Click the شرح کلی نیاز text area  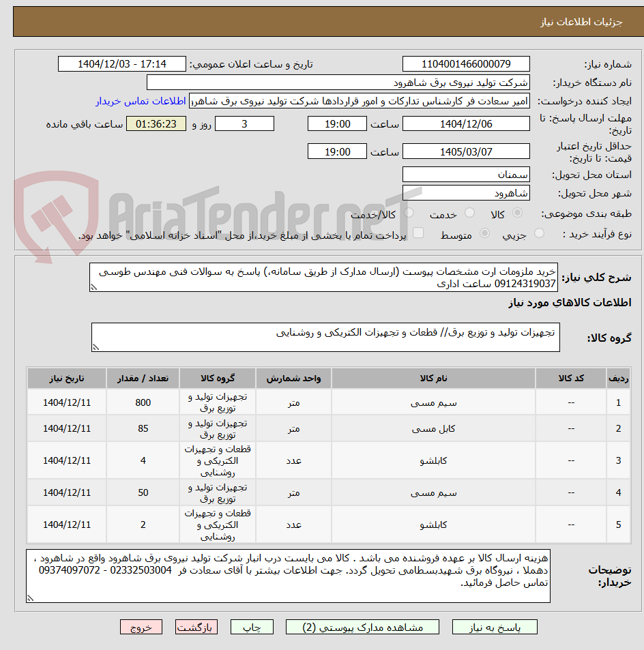coord(323,278)
